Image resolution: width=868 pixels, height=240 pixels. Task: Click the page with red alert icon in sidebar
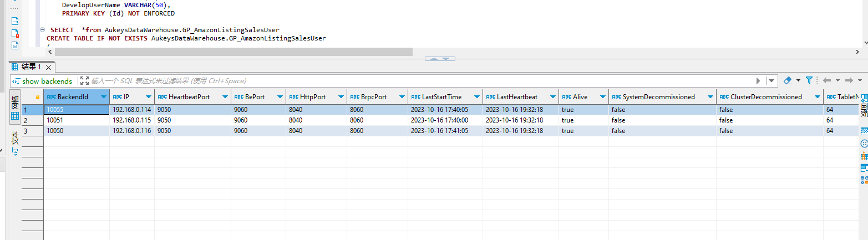[x=15, y=33]
